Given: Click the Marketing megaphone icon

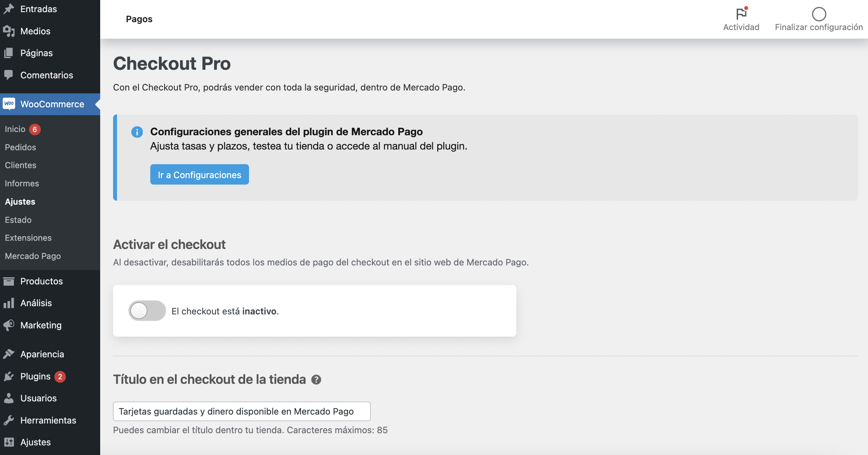Looking at the screenshot, I should pyautogui.click(x=9, y=325).
